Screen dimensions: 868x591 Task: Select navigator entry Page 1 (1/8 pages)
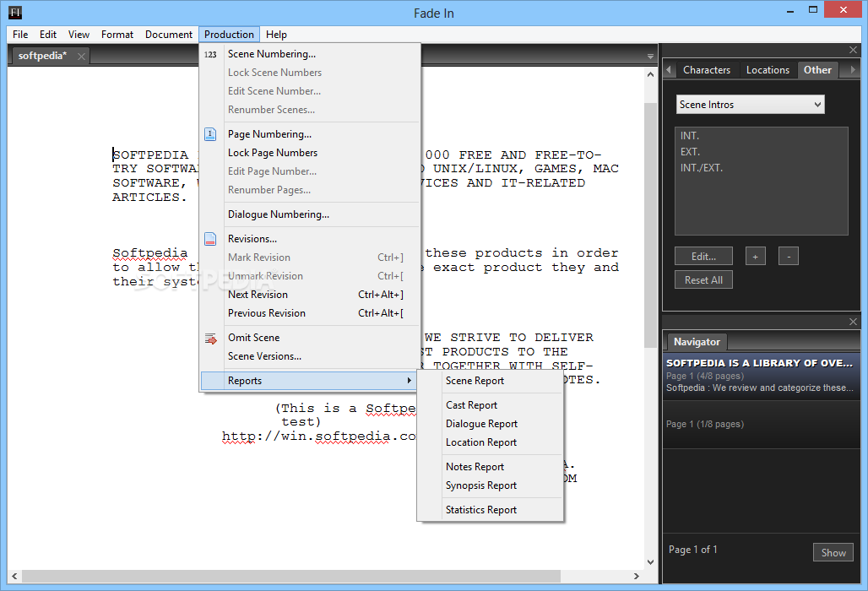pos(761,424)
